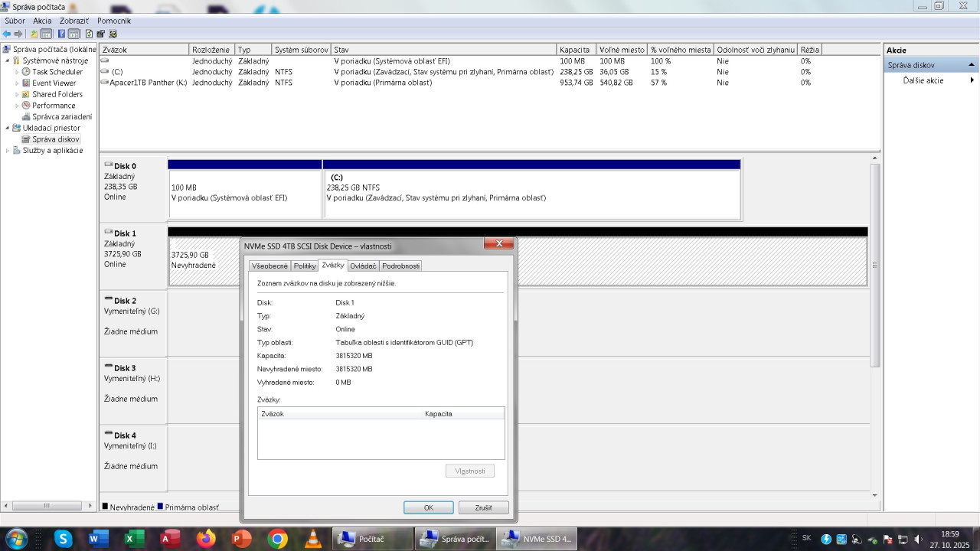Click the OK button in properties dialog
Screen dimensions: 980x551
click(428, 507)
